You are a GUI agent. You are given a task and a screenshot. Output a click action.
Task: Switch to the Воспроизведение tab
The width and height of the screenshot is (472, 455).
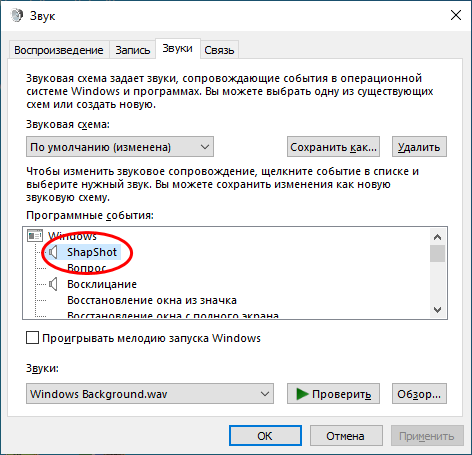59,50
